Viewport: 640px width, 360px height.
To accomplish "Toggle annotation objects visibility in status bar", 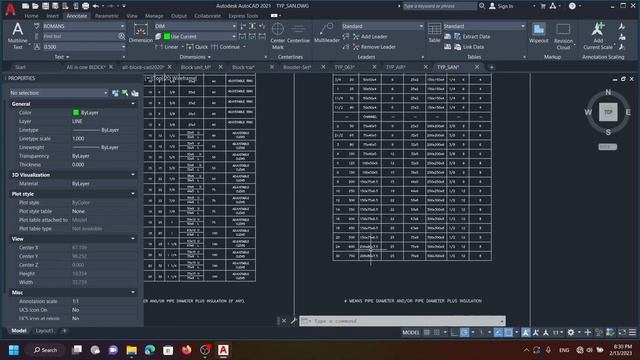I will 526,333.
